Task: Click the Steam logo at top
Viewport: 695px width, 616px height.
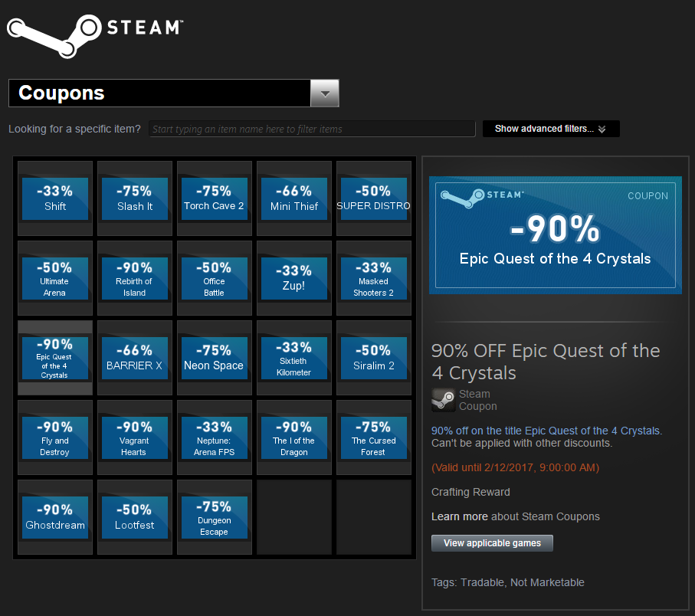Action: coord(95,35)
